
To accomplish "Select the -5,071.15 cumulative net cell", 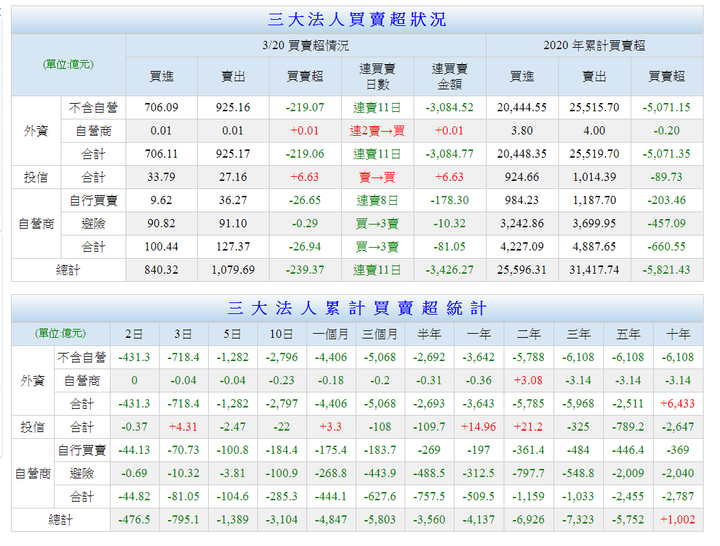I will (x=666, y=107).
